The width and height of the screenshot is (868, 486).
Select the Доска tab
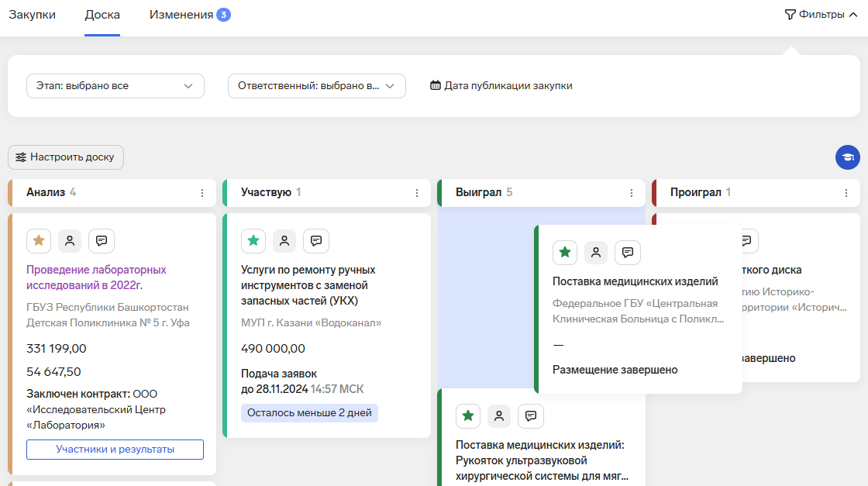coord(102,15)
